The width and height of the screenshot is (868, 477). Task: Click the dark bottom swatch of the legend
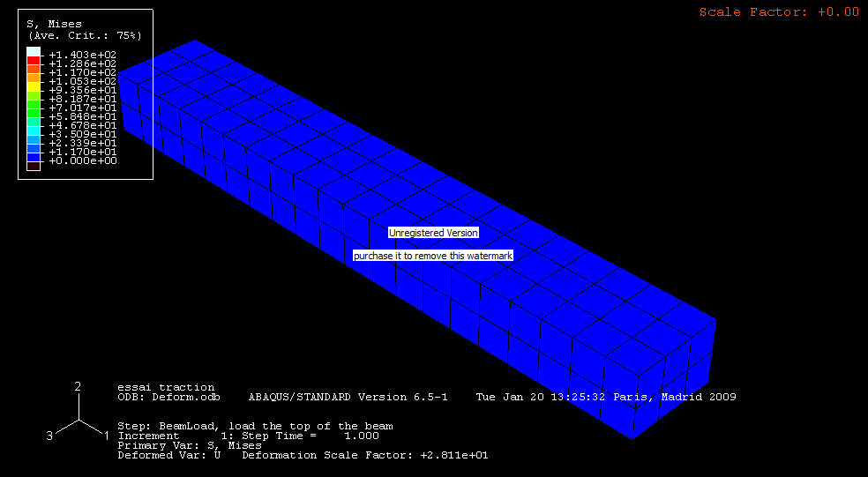click(x=34, y=166)
